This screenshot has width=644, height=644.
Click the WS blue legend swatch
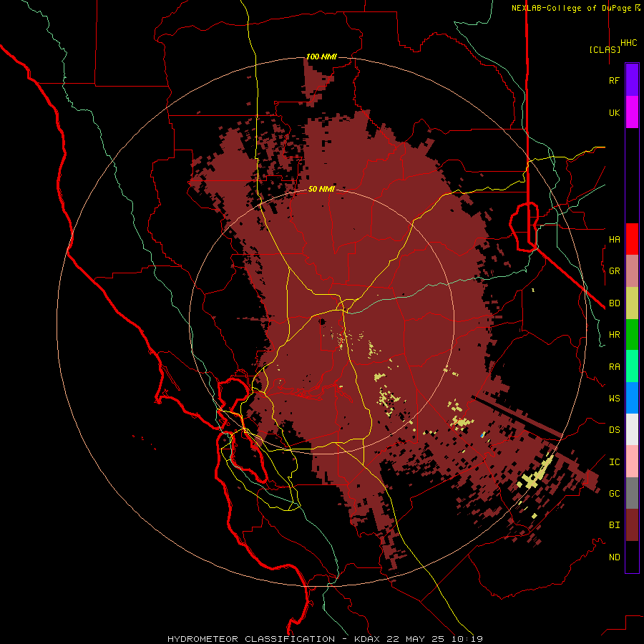pos(632,398)
